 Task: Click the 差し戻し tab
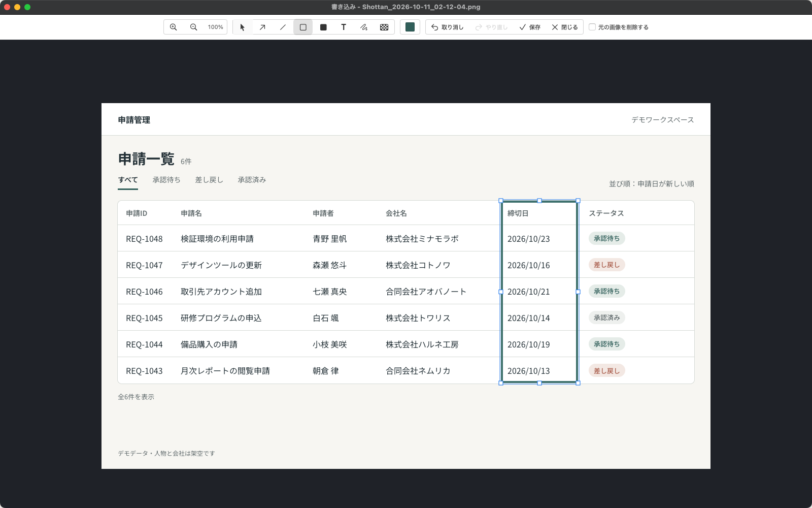[x=209, y=180]
